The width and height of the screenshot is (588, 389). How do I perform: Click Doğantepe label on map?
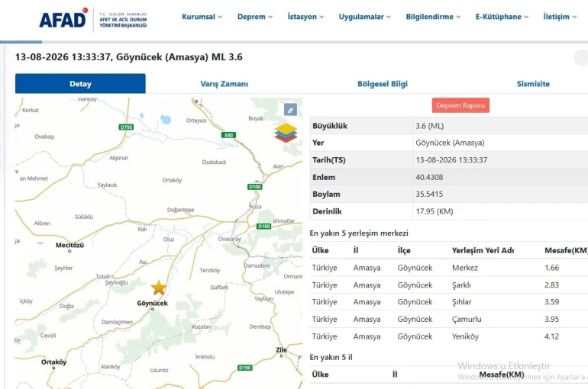point(181,210)
